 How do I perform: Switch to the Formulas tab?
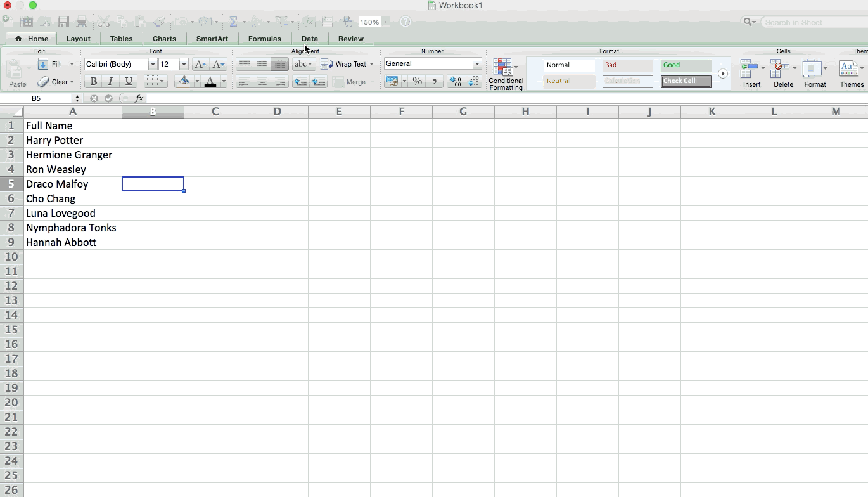(264, 39)
